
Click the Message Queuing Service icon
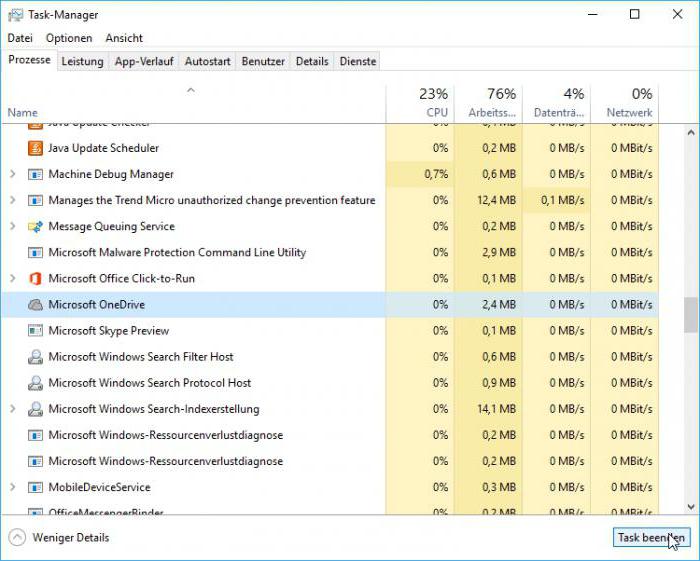[x=35, y=226]
